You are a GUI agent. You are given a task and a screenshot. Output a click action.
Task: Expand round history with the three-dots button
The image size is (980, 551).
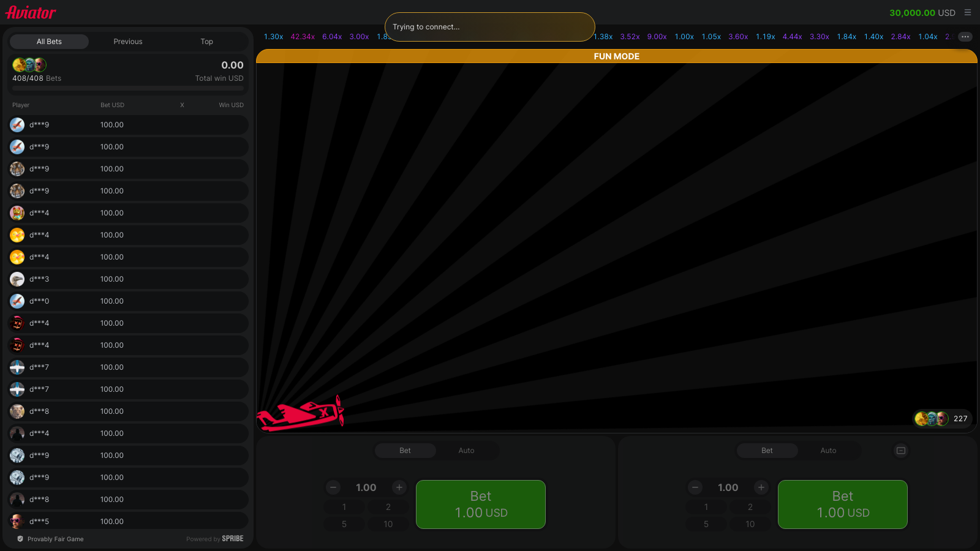click(965, 37)
